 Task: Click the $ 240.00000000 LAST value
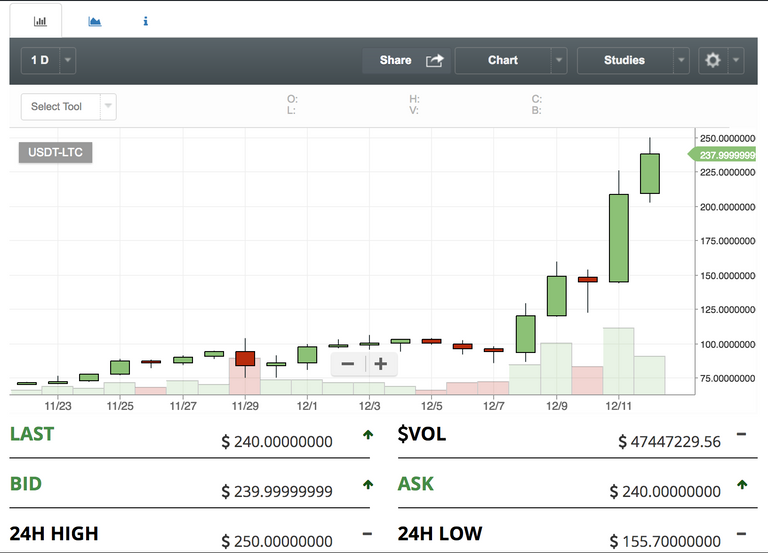point(277,442)
